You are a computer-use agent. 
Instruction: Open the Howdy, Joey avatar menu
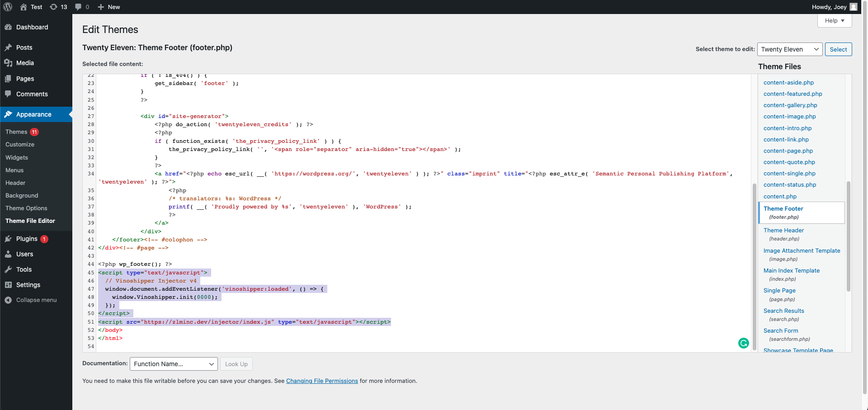[x=854, y=7]
